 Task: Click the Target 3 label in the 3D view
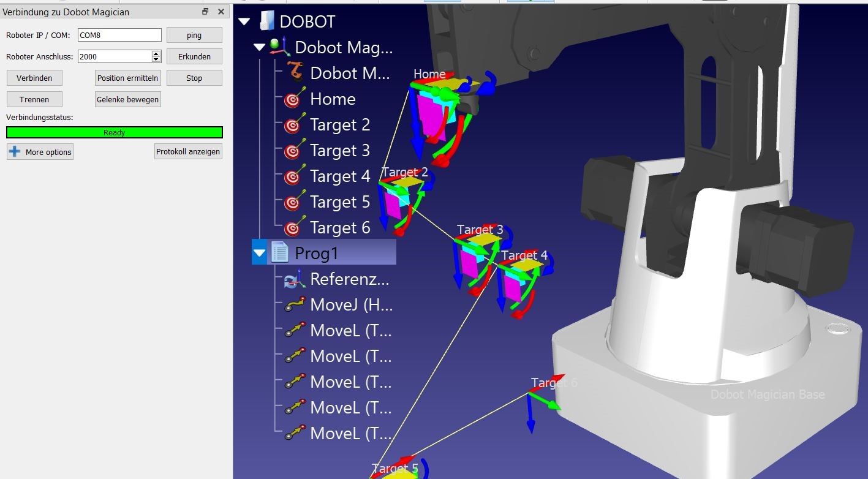point(480,230)
